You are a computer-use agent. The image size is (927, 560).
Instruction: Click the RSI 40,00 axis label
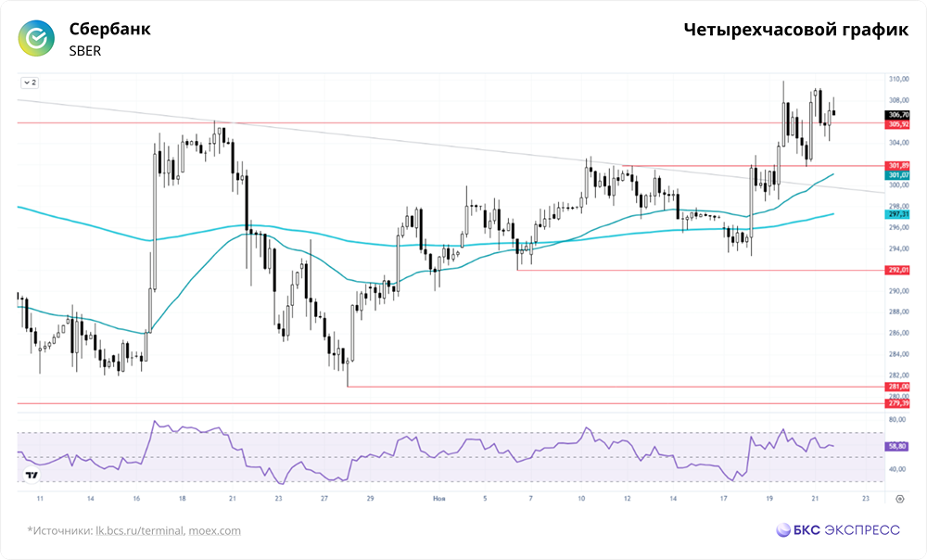(896, 469)
